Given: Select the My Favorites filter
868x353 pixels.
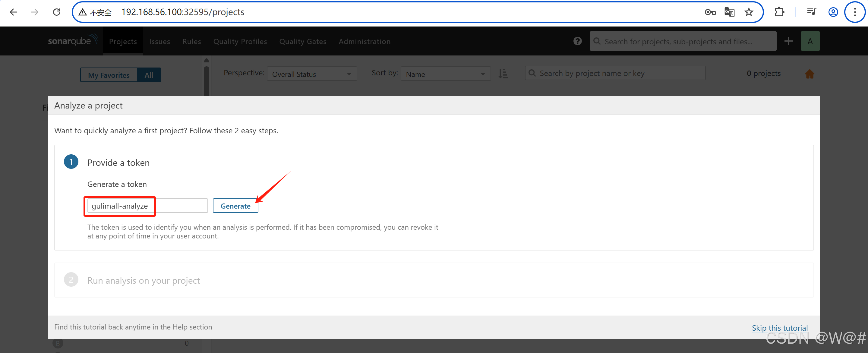Looking at the screenshot, I should 109,75.
